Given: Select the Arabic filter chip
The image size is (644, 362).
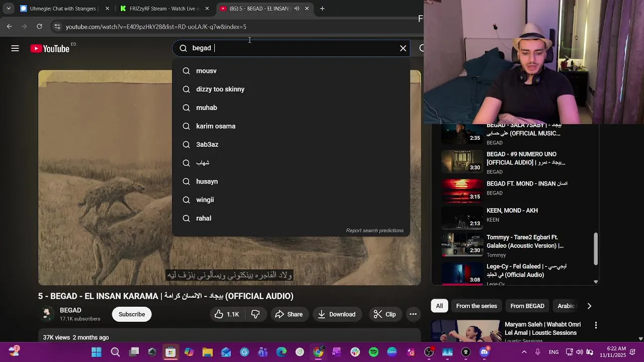Looking at the screenshot, I should pos(566,306).
